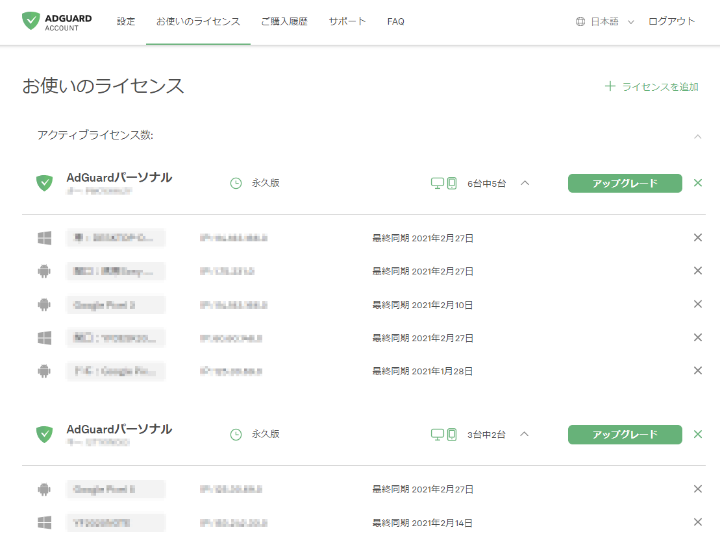720x543 pixels.
Task: Remove the device synced 2021年2月10日
Action: tap(698, 304)
